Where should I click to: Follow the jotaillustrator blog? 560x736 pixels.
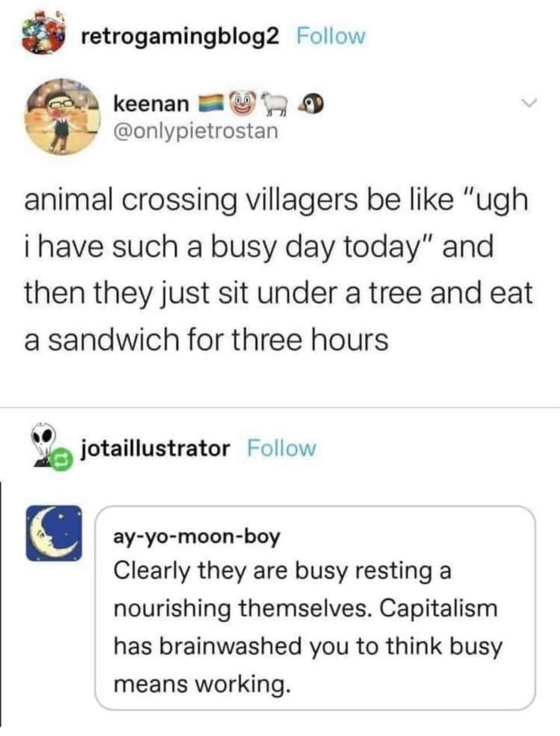[x=282, y=448]
